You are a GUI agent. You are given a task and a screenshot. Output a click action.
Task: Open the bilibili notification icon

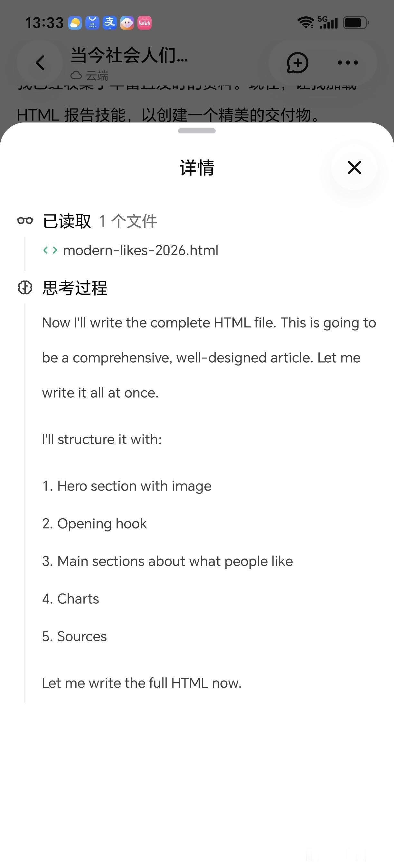click(x=145, y=23)
